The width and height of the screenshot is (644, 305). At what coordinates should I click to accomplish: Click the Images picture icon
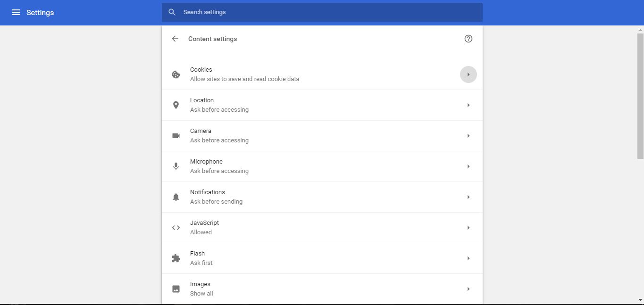[176, 289]
